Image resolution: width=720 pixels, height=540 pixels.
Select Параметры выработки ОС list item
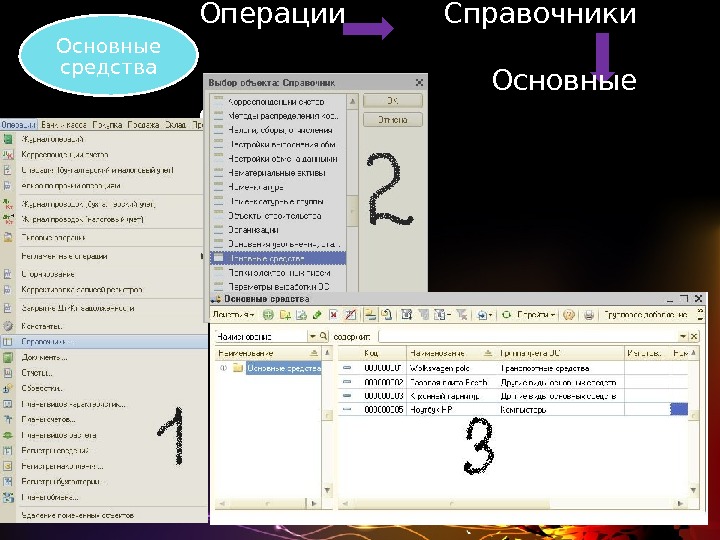click(x=279, y=287)
